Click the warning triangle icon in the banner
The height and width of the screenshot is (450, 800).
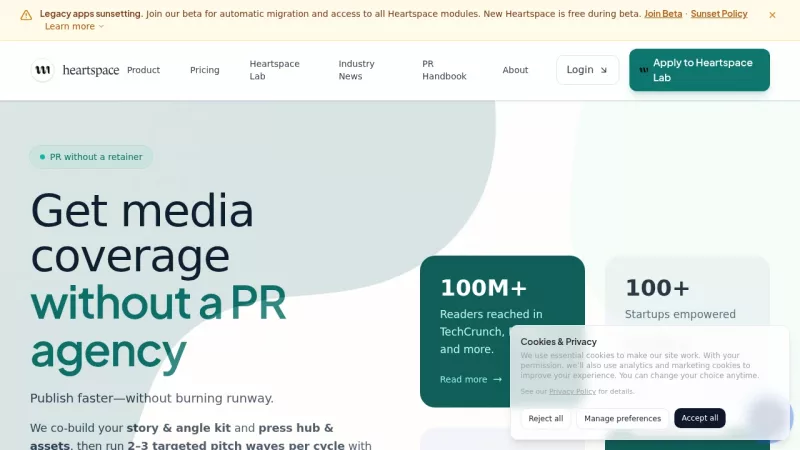[x=26, y=15]
